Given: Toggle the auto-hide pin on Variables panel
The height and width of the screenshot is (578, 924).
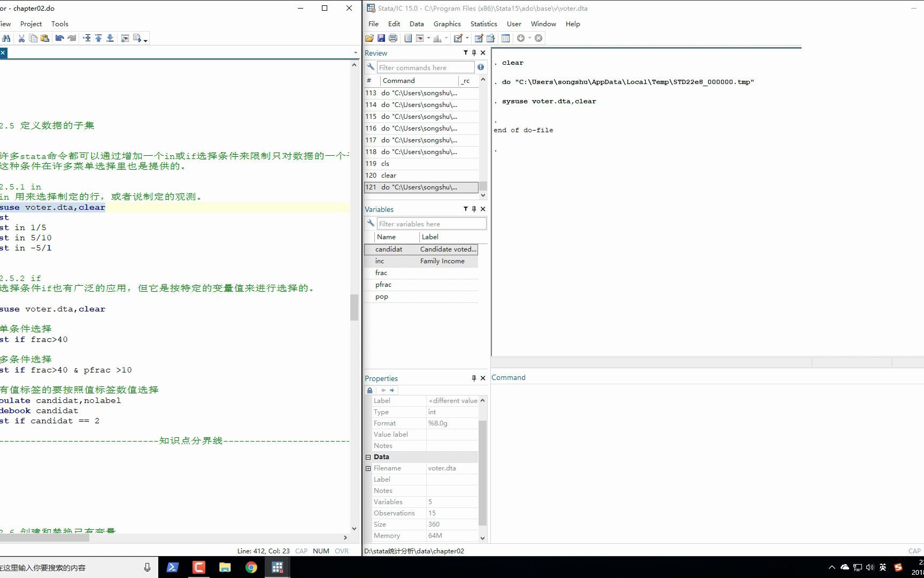Looking at the screenshot, I should 474,209.
